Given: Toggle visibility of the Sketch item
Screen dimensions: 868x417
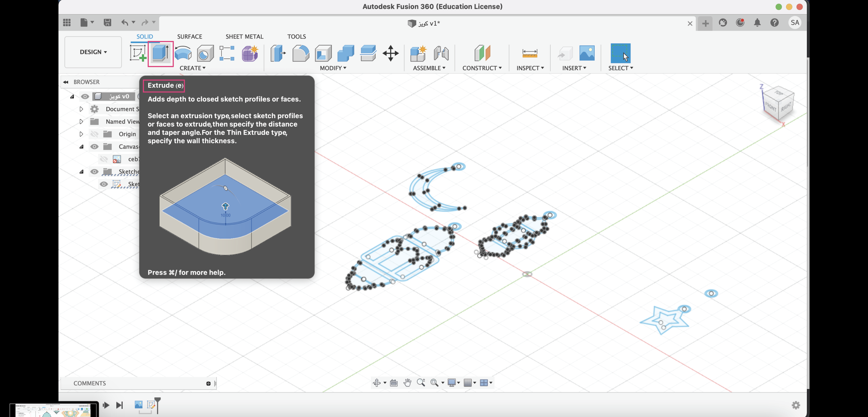Looking at the screenshot, I should 104,184.
